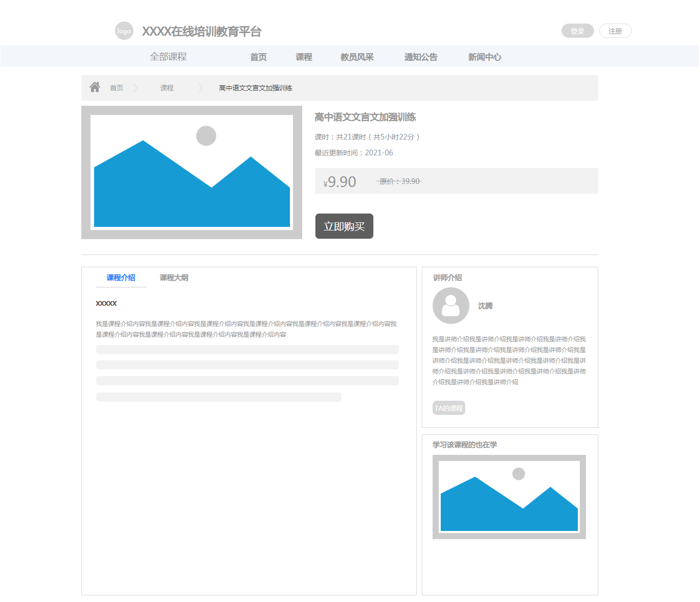Click the XXXX在线培训教育平台 site title
Image resolution: width=700 pixels, height=602 pixels.
(202, 31)
